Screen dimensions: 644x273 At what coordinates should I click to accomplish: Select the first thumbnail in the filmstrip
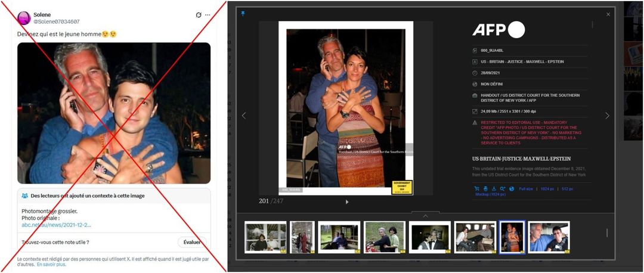tap(265, 237)
